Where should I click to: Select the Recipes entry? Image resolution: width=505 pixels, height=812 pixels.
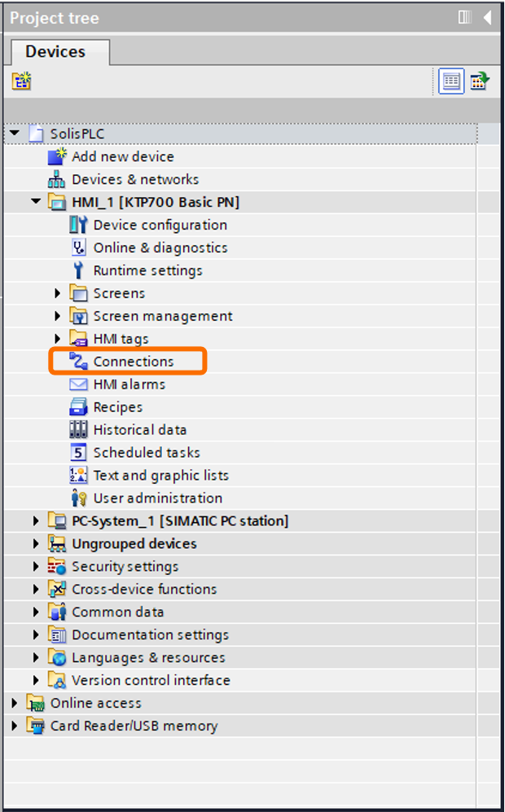(120, 406)
